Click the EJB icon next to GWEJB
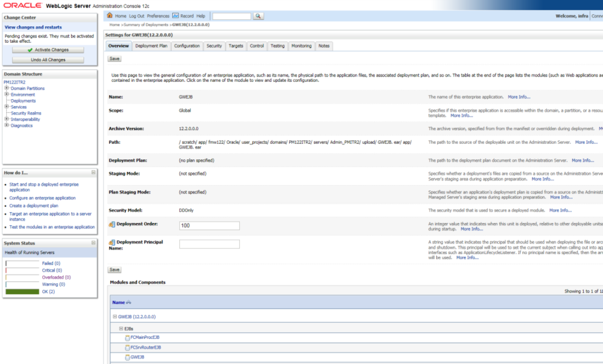This screenshot has height=364, width=603. point(128,358)
